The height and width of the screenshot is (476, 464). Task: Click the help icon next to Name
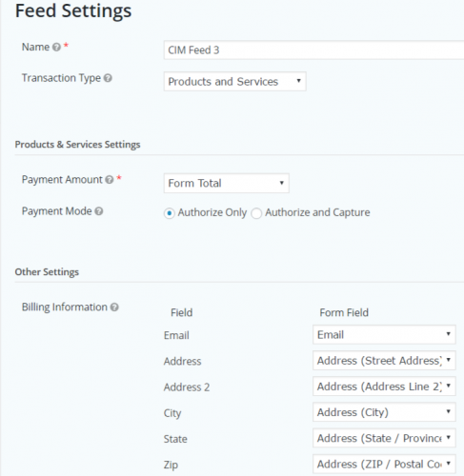(56, 48)
